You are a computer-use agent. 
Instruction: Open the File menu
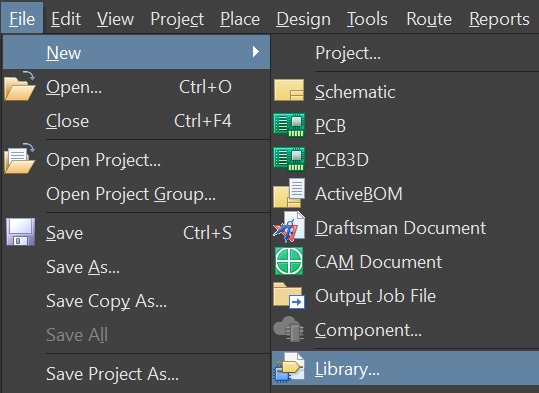(x=22, y=18)
